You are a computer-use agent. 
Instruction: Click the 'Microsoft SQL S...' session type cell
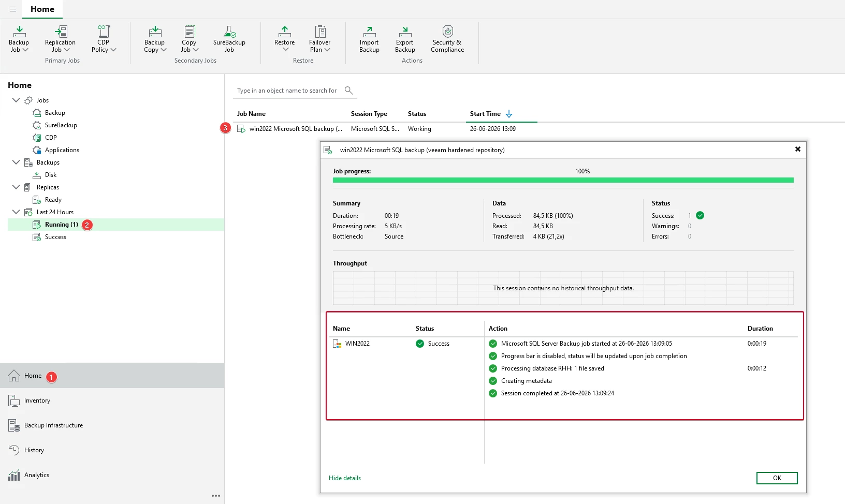coord(375,129)
